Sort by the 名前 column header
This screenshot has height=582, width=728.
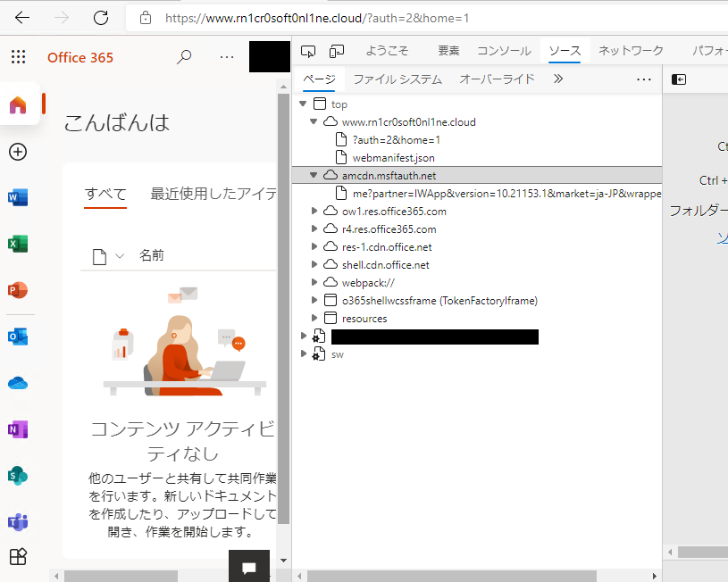[x=151, y=255]
